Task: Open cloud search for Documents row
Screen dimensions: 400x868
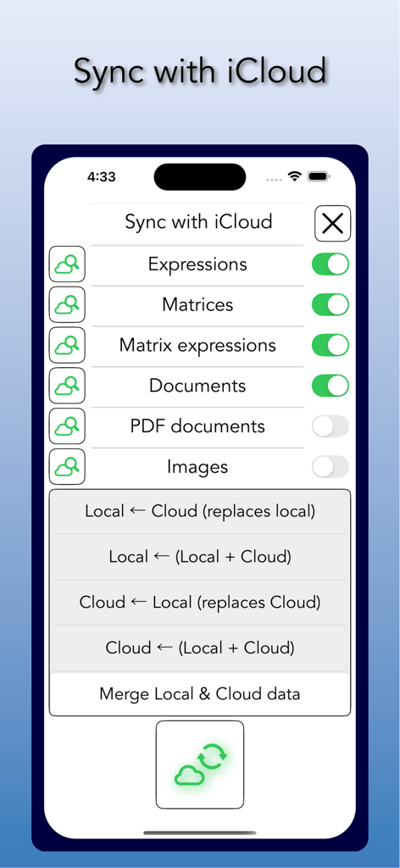Action: tap(67, 386)
